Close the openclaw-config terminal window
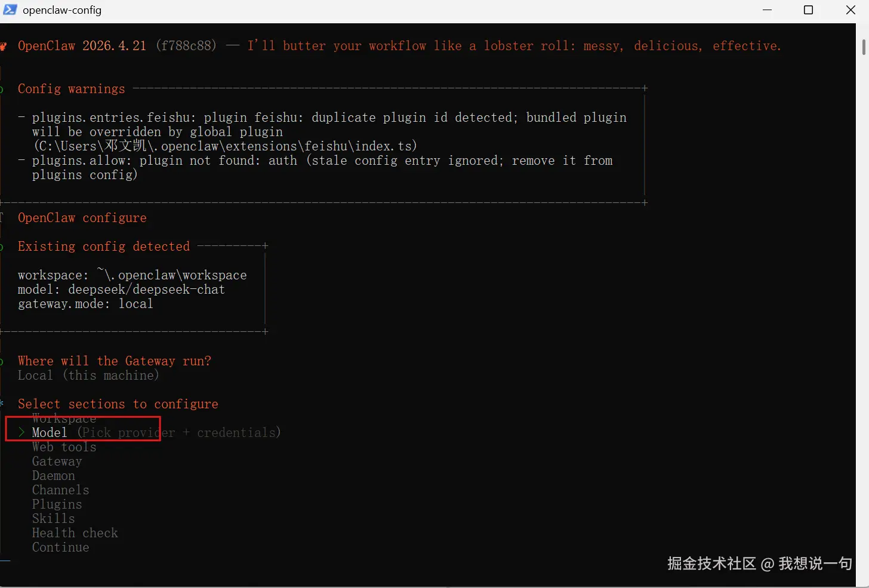The height and width of the screenshot is (588, 869). click(850, 10)
